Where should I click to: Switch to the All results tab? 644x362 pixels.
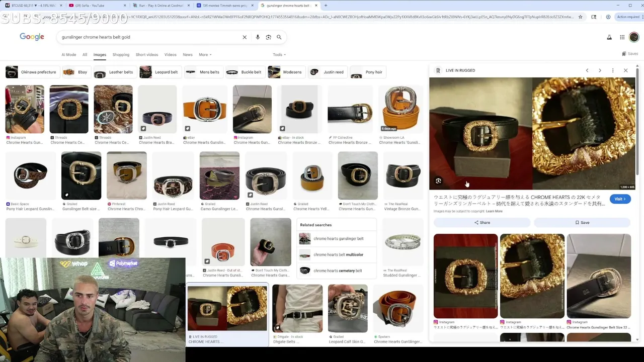(x=85, y=55)
